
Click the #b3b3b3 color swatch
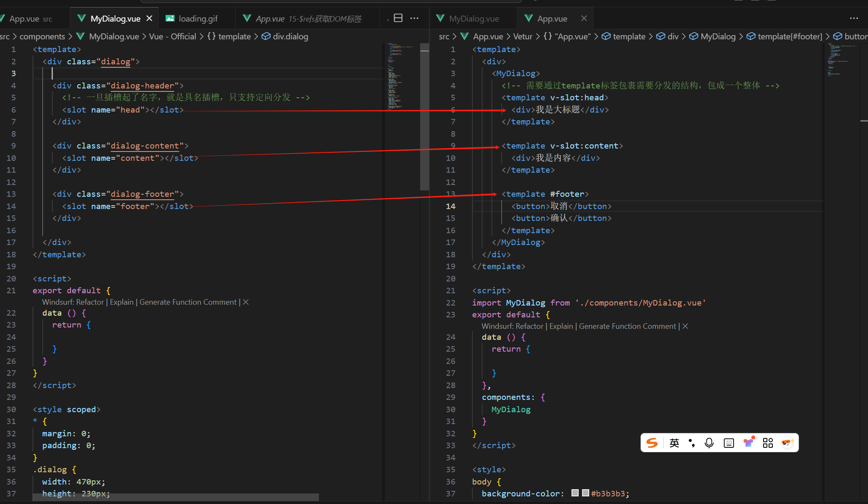pyautogui.click(x=585, y=493)
